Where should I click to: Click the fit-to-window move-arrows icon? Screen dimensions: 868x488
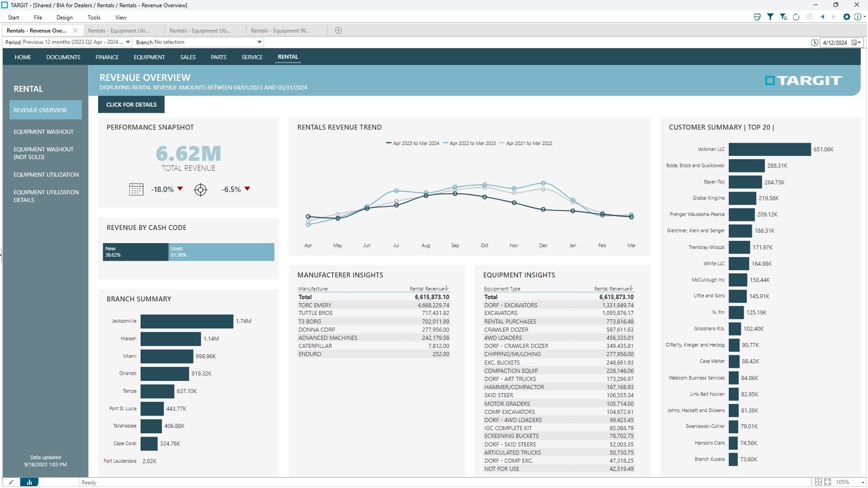click(x=818, y=482)
